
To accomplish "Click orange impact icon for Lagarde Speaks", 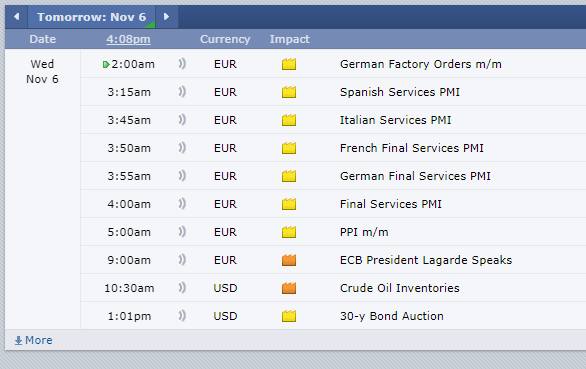I will [x=289, y=260].
